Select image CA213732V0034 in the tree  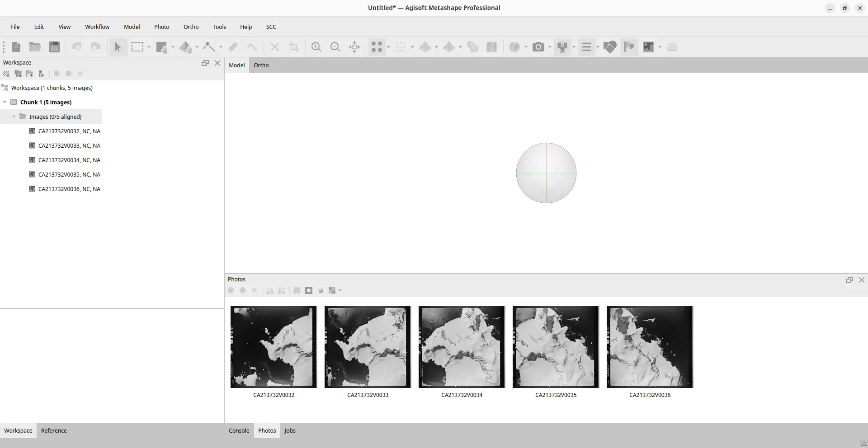pos(69,160)
